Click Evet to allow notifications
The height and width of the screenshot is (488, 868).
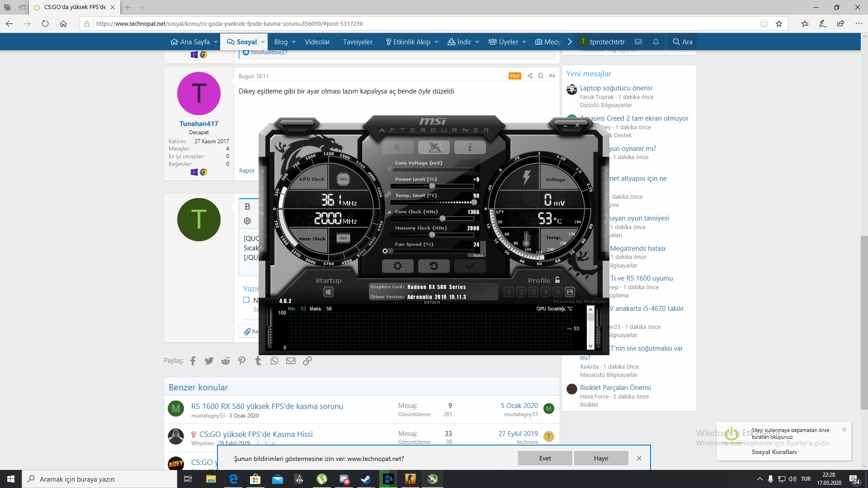[545, 458]
